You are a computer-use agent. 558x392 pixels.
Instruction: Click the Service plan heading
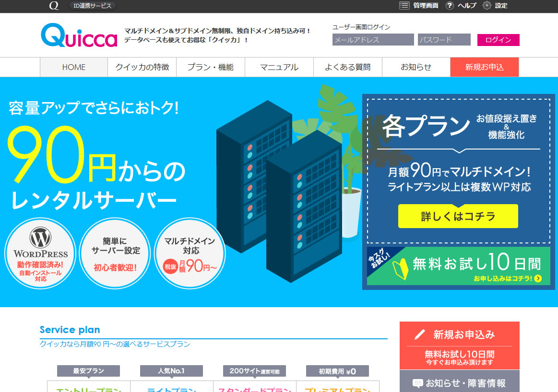pos(70,330)
